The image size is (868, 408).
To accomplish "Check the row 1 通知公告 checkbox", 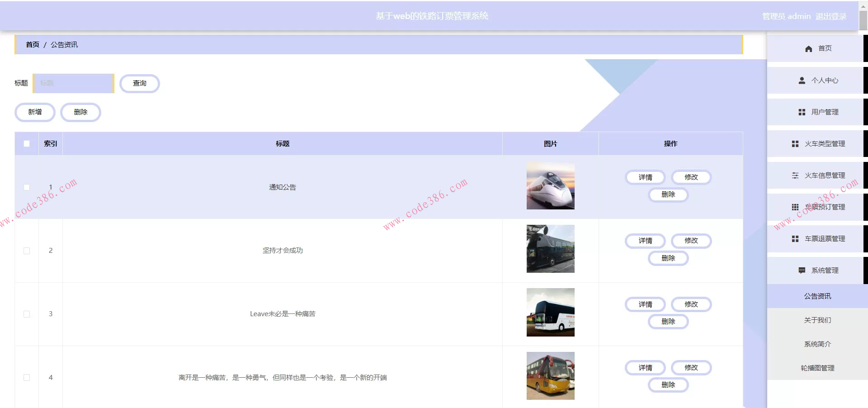I will (x=27, y=187).
